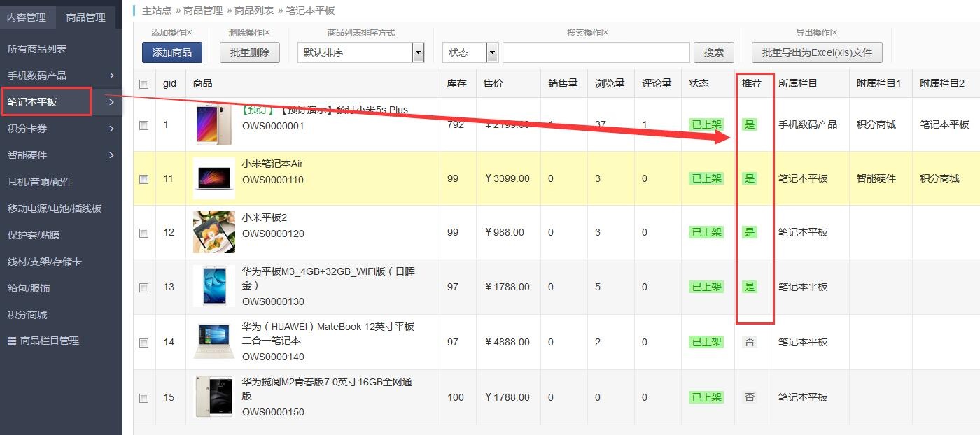Click price ¥988.00 cell
Image resolution: width=980 pixels, height=435 pixels.
(504, 232)
